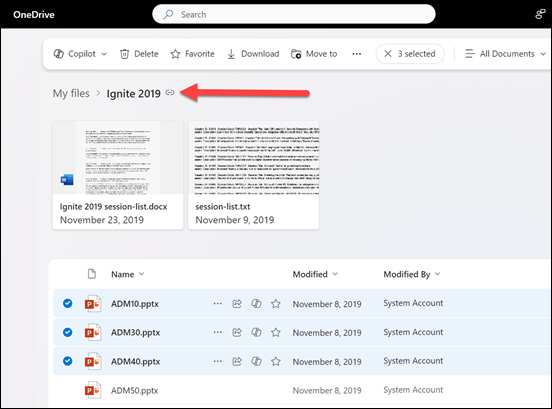The height and width of the screenshot is (409, 552).
Task: Clear selection via 3 selected button
Action: point(410,54)
